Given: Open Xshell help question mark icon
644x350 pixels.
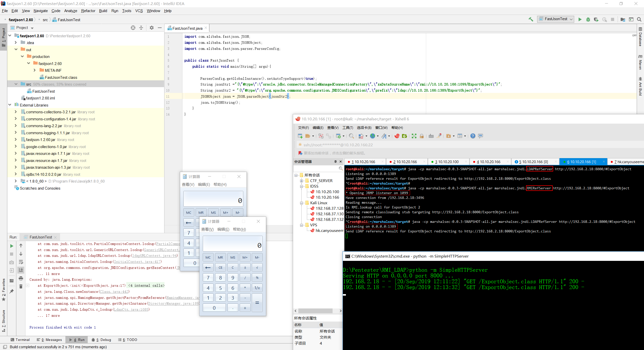Looking at the screenshot, I should click(473, 136).
